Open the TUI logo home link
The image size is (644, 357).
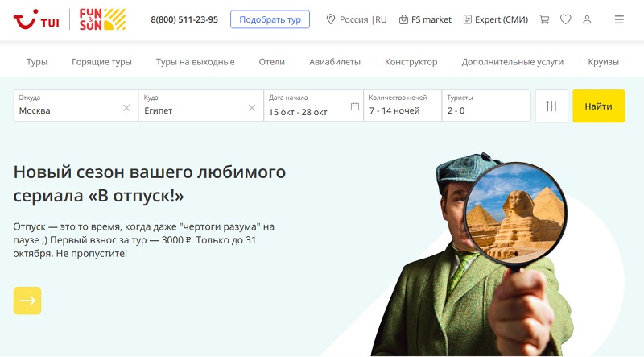(x=36, y=19)
